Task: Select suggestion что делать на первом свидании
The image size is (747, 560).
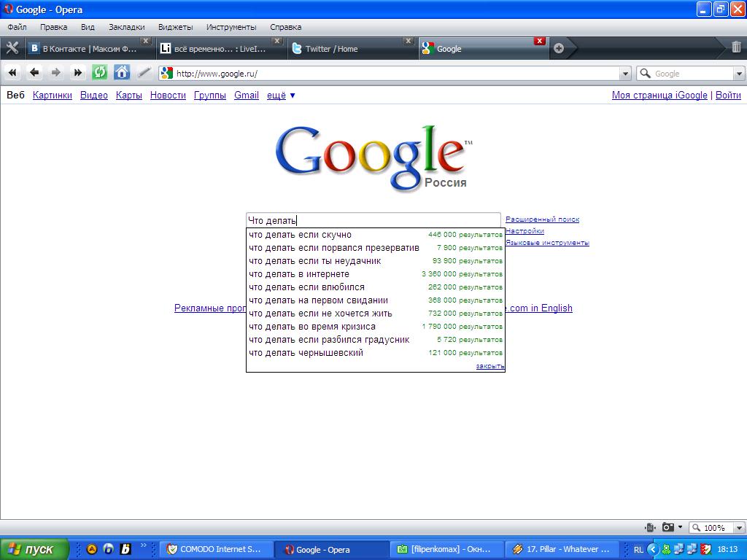Action: 376,300
